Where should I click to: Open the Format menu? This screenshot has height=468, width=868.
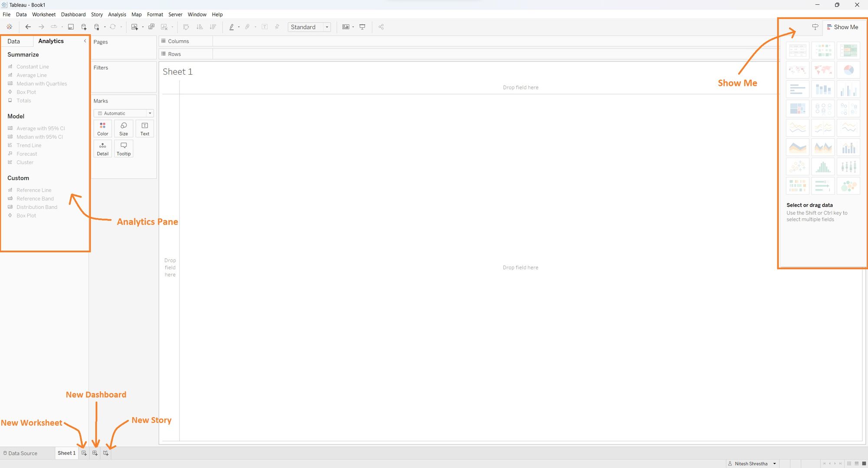pos(155,14)
